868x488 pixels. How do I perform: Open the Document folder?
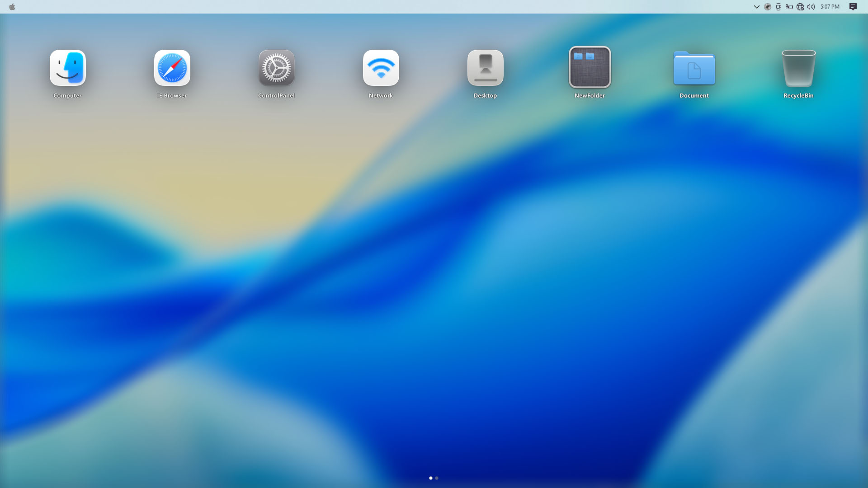[694, 68]
